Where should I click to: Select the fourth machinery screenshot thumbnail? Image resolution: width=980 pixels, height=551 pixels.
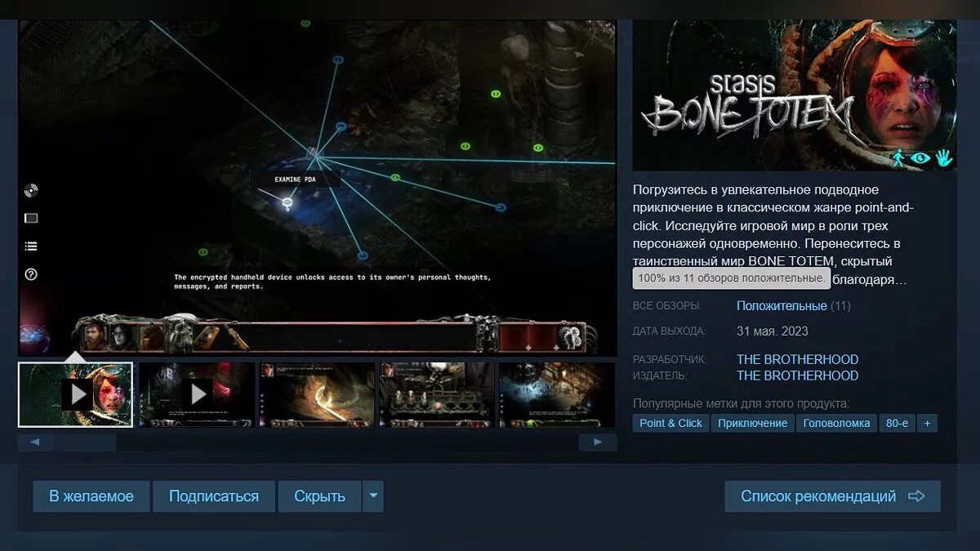pos(437,395)
